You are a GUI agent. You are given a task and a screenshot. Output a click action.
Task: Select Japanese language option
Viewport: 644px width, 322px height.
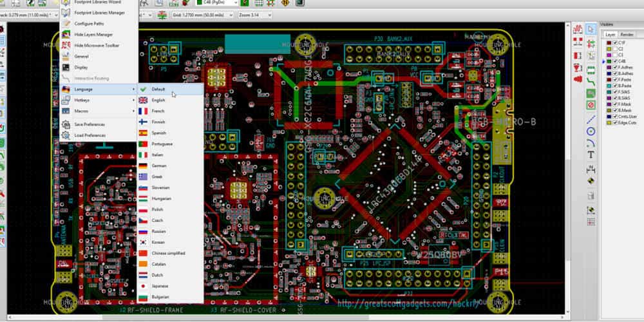[170, 286]
